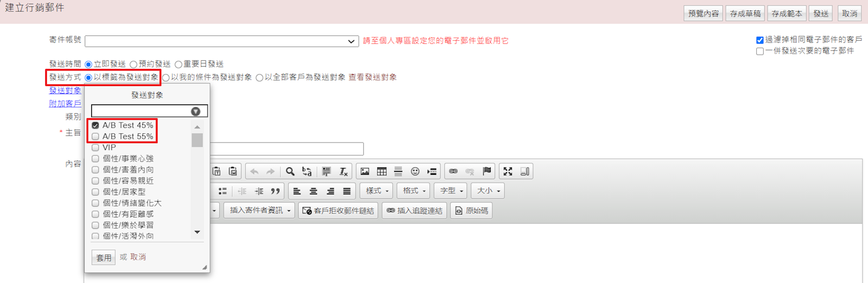
Task: Open the Find magnifier tool
Action: coord(290,171)
